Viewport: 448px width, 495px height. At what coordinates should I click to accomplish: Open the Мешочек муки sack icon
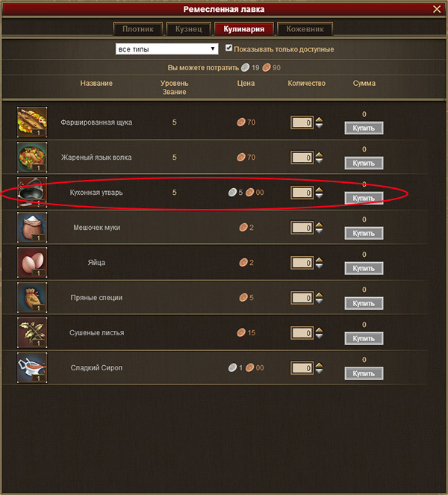click(x=32, y=227)
